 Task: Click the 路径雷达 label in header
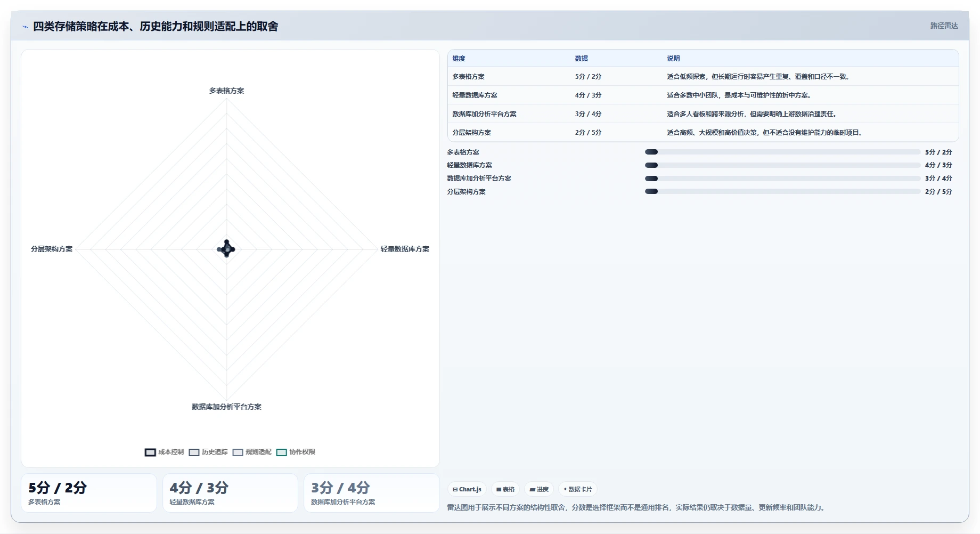(x=944, y=26)
